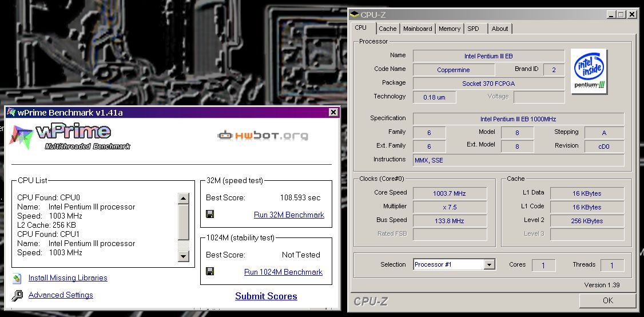Screen dimensions: 644x317
Task: Open the Memory tab
Action: [450, 29]
